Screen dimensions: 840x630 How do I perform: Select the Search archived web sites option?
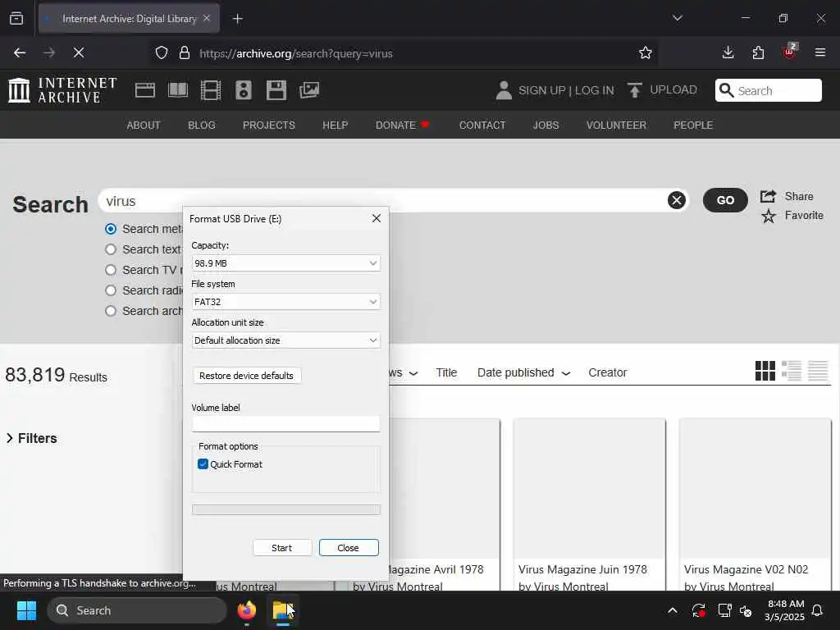pos(111,311)
